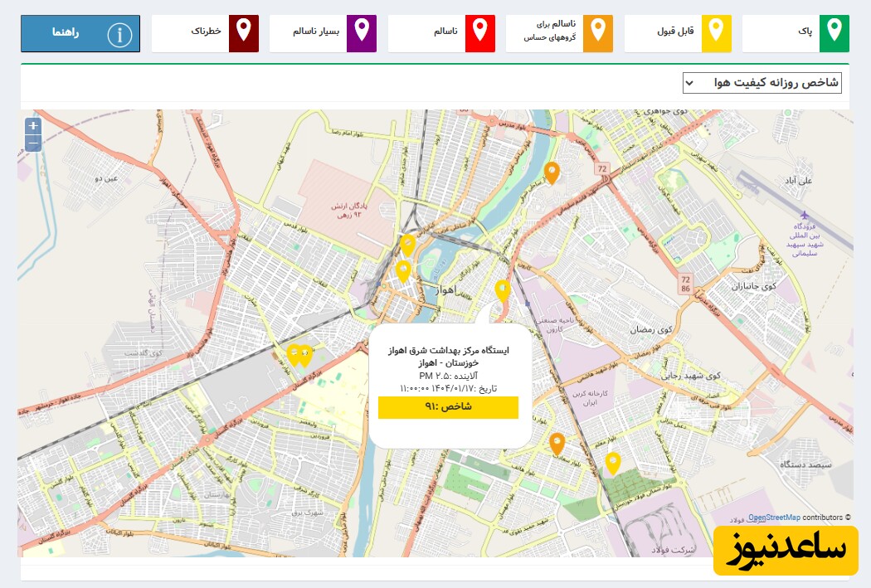871x588 pixels.
Task: Zoom in on the map with plus
Action: point(33,126)
